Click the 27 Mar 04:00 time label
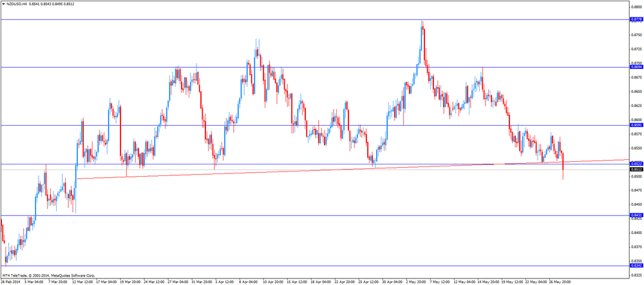 tap(178, 282)
